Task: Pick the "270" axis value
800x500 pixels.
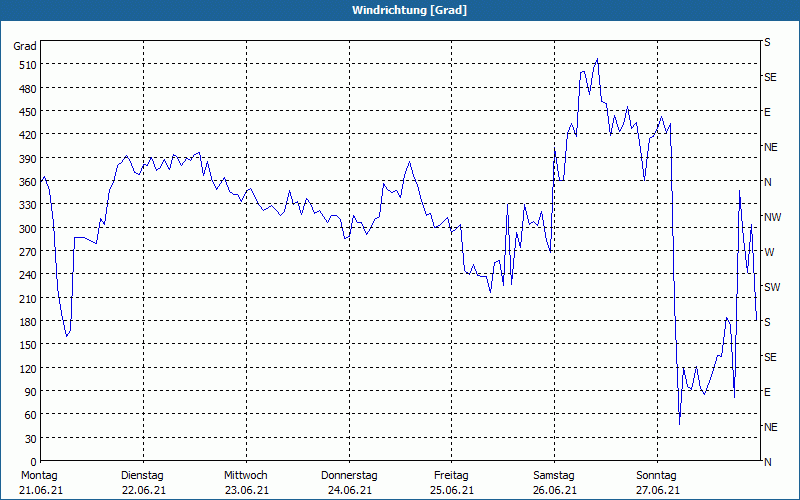Action: [x=28, y=252]
